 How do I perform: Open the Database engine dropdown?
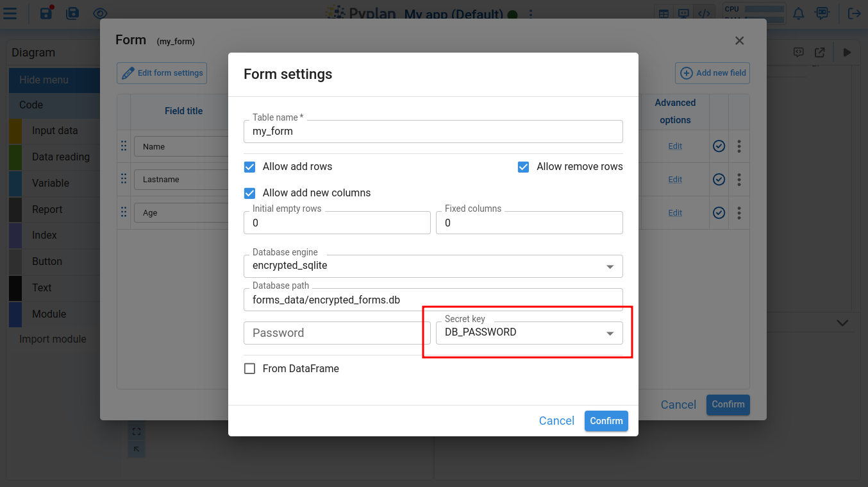click(x=609, y=266)
